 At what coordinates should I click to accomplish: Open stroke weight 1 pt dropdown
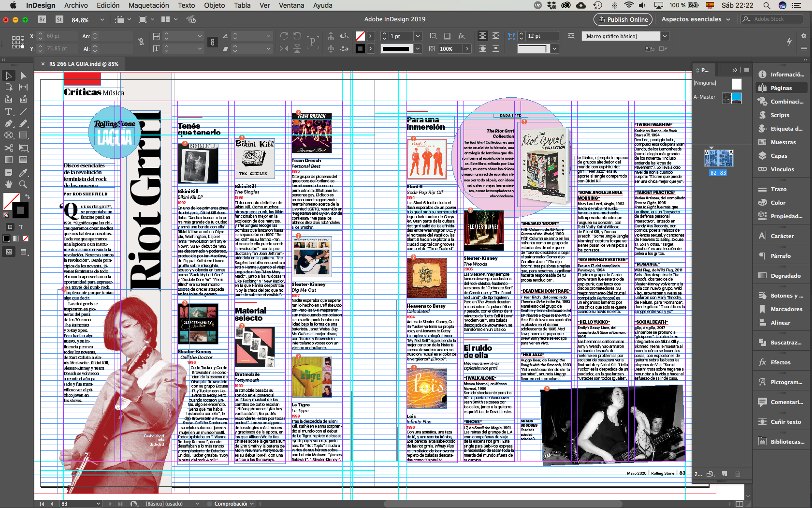click(x=418, y=36)
